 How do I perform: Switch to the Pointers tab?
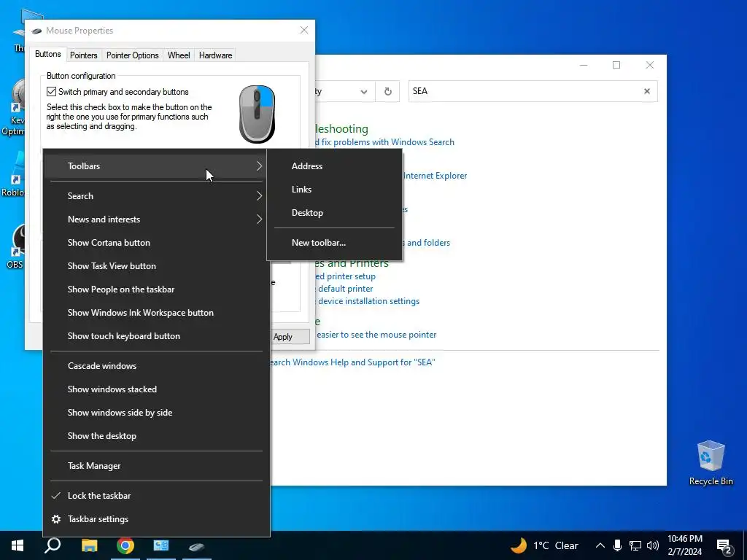tap(83, 55)
